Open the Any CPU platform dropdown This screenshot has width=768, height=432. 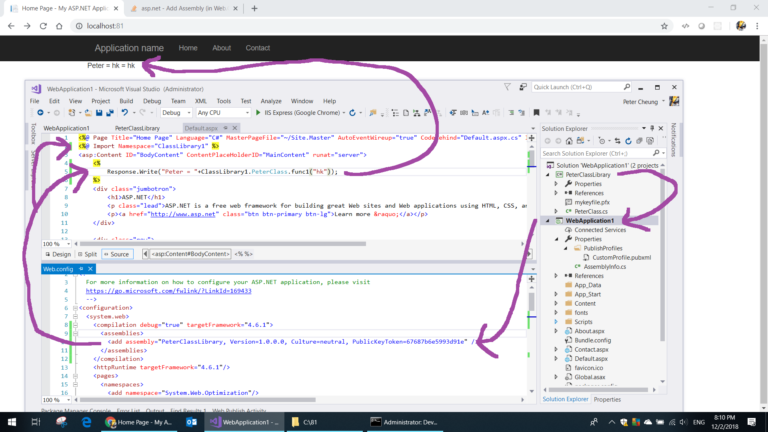[223, 113]
